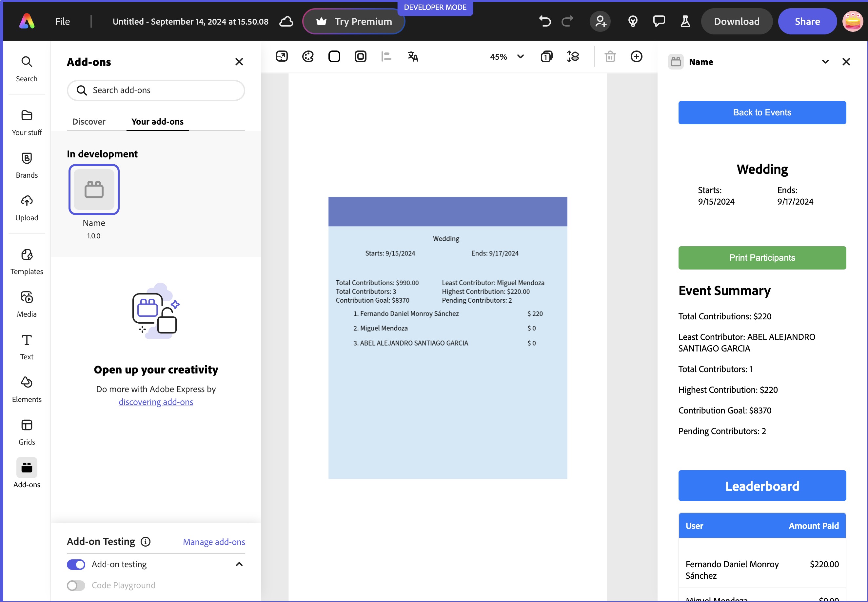Follow the discovering add-ons link

point(156,402)
